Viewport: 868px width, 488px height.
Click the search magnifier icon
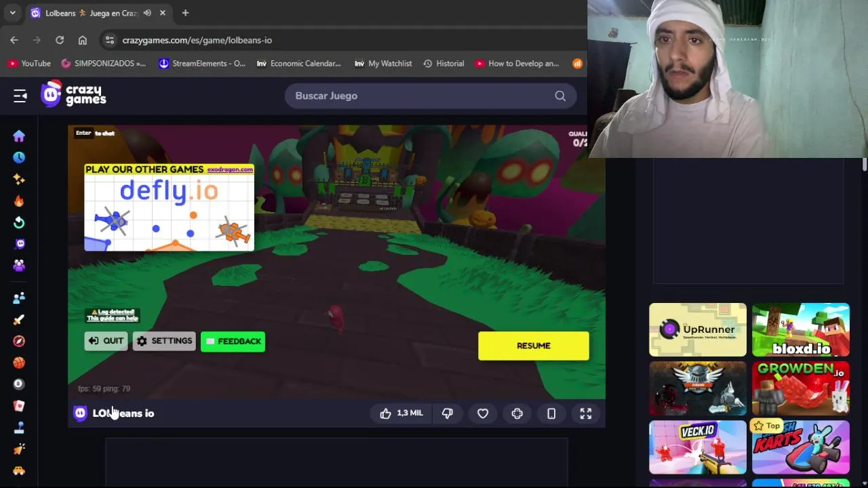click(x=560, y=96)
